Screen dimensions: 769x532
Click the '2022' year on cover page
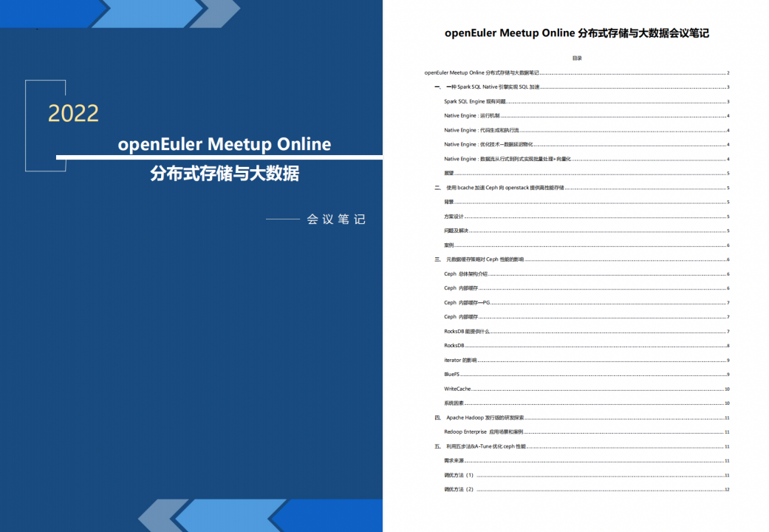73,113
